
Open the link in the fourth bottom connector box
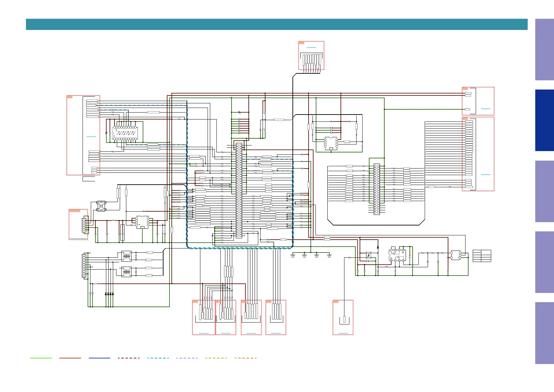click(x=276, y=333)
